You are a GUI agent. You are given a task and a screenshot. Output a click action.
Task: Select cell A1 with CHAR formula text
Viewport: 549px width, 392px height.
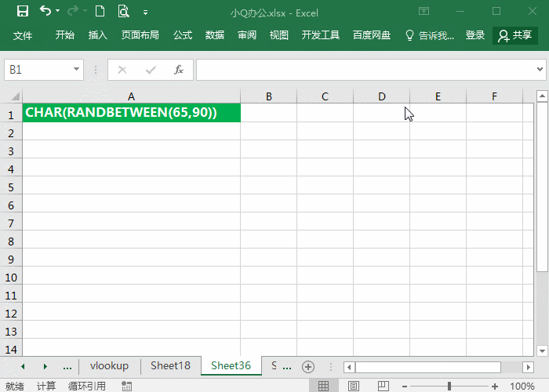click(x=131, y=113)
